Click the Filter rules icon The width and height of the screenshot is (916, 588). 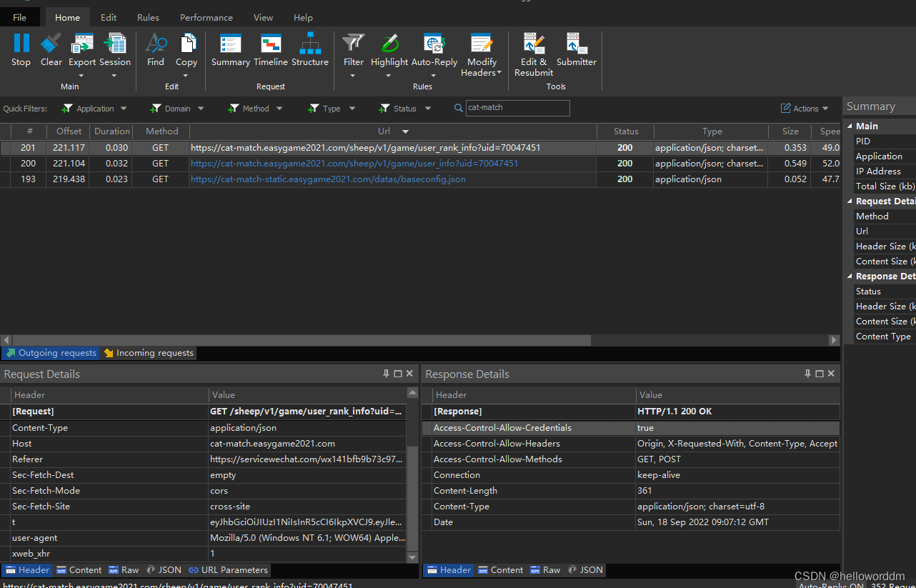pyautogui.click(x=354, y=43)
